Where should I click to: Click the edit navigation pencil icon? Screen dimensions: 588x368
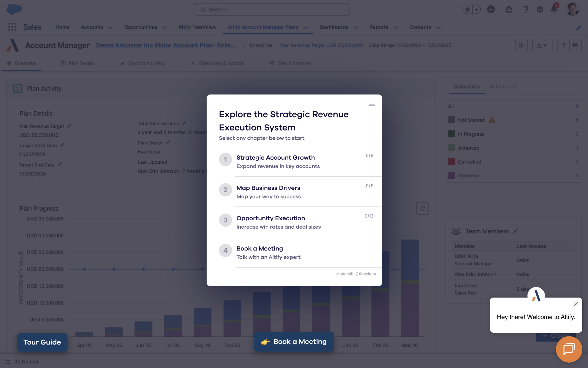point(579,28)
